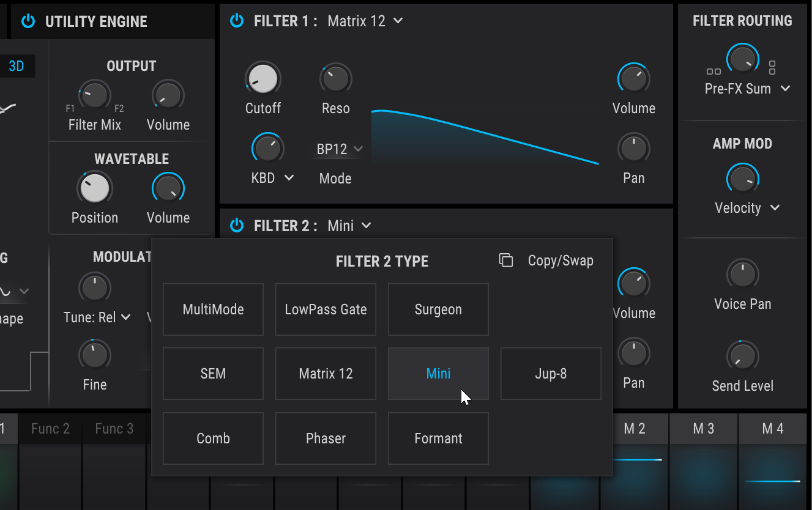Select Formant filter type

pos(438,438)
